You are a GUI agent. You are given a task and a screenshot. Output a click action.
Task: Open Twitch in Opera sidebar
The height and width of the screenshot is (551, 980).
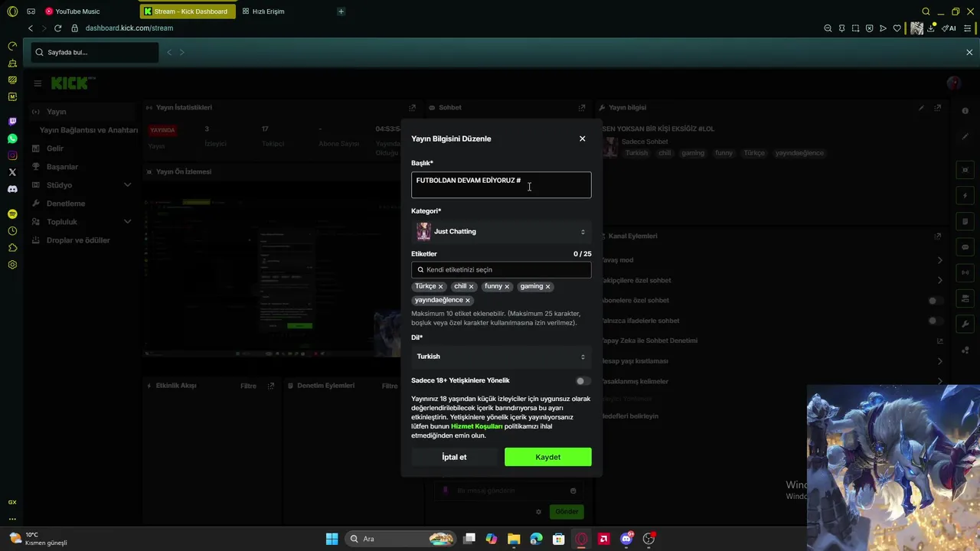[x=12, y=121]
